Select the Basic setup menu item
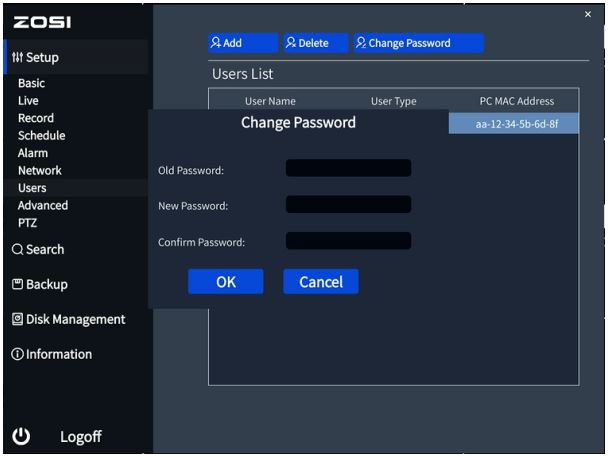Viewport: 609px width, 457px height. tap(32, 84)
